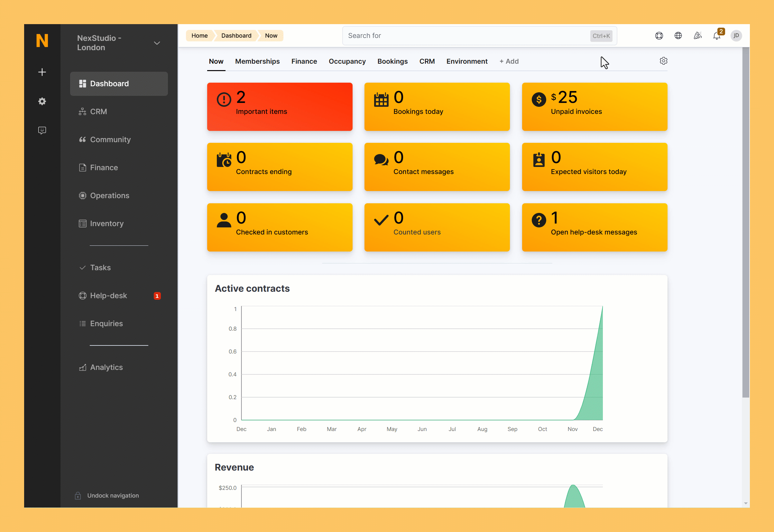Click the Bookings today calendar icon
The image size is (774, 532).
pos(381,99)
